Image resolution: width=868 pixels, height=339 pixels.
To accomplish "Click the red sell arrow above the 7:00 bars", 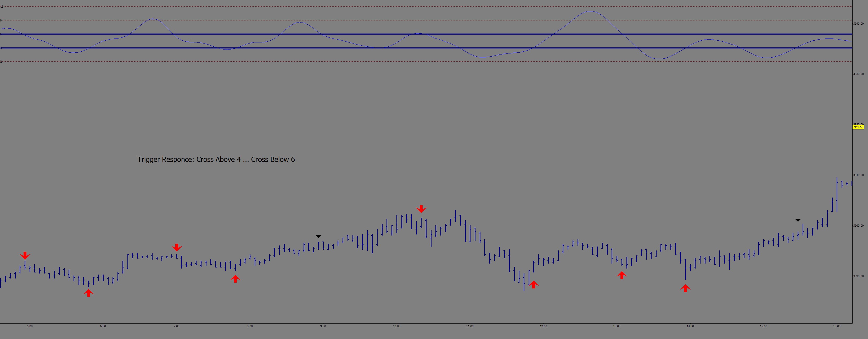I will tap(177, 248).
